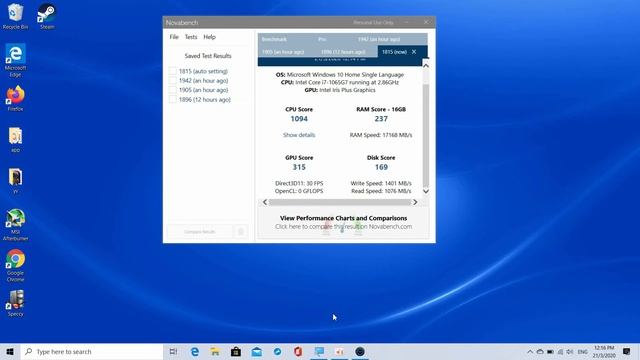Click the Compare Results button
The image size is (640, 360).
[200, 231]
